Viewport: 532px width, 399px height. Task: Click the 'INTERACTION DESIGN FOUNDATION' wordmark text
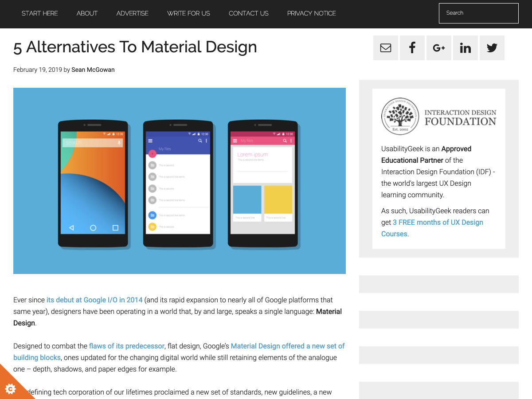click(x=461, y=117)
